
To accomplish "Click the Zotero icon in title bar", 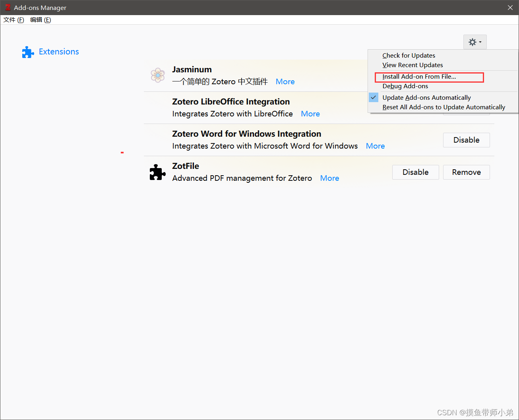I will point(8,8).
